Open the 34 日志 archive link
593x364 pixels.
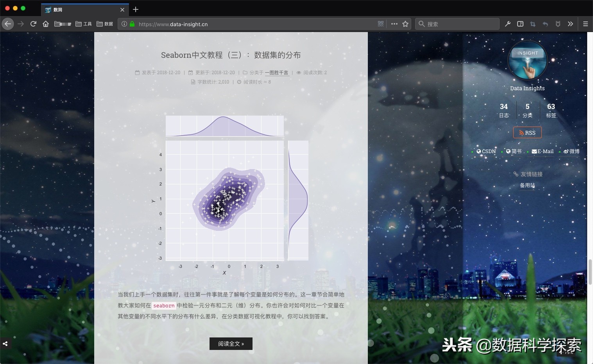tap(504, 110)
